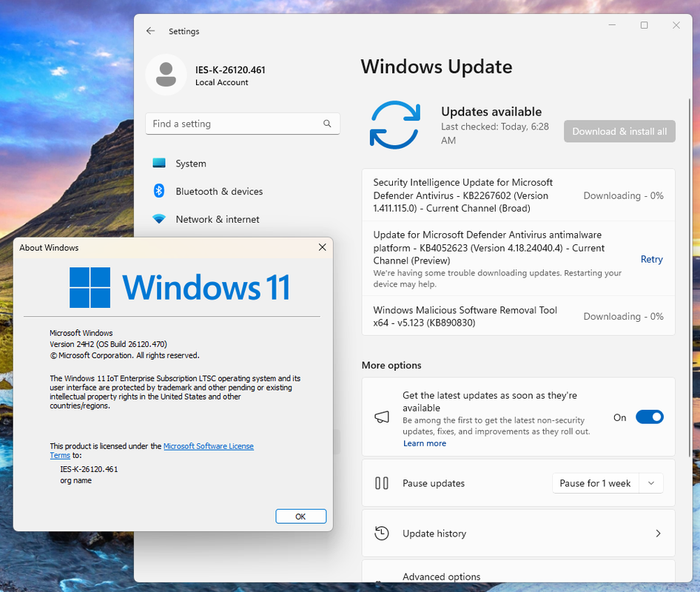Close the About Windows dialog

pyautogui.click(x=323, y=247)
